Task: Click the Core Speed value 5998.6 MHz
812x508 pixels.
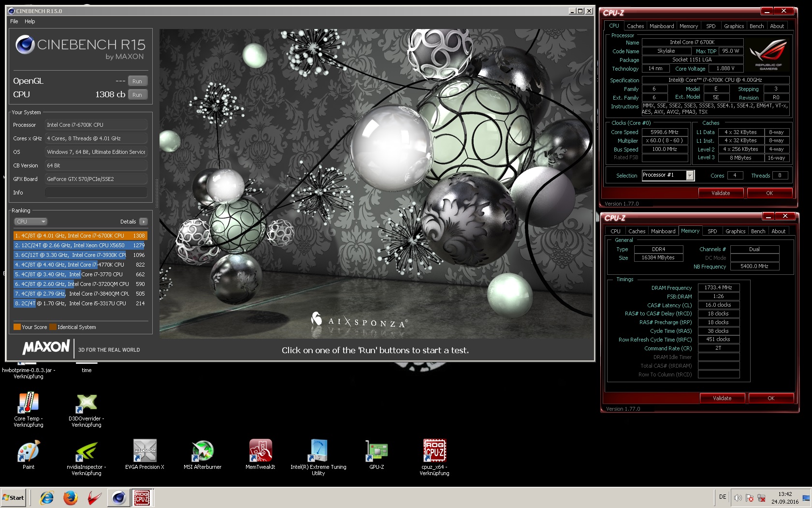Action: click(665, 132)
